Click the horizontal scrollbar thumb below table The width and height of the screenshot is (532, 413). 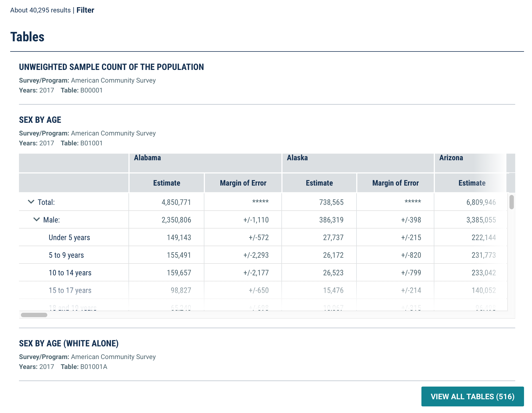pos(34,315)
